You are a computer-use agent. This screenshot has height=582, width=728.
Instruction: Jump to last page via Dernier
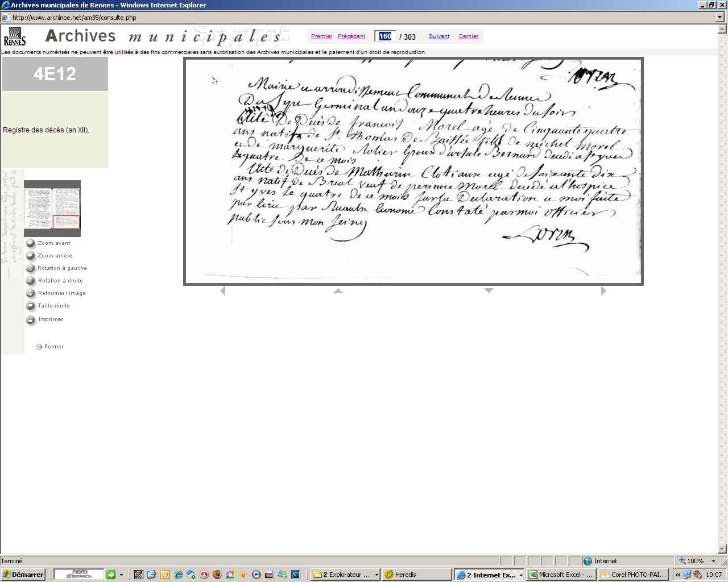point(469,36)
